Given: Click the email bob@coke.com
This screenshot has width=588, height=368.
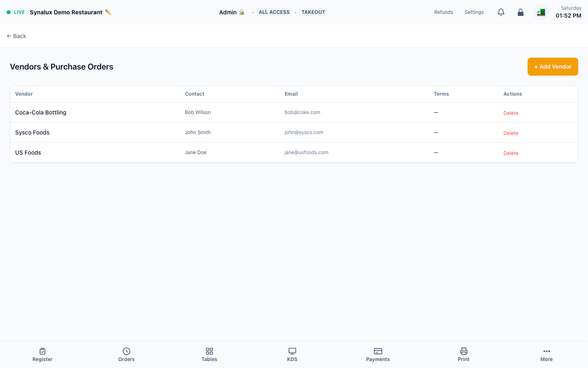Looking at the screenshot, I should 303,112.
